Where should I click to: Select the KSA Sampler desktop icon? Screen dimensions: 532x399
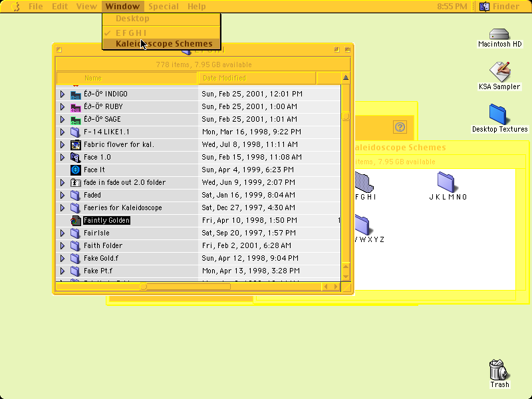pos(499,71)
